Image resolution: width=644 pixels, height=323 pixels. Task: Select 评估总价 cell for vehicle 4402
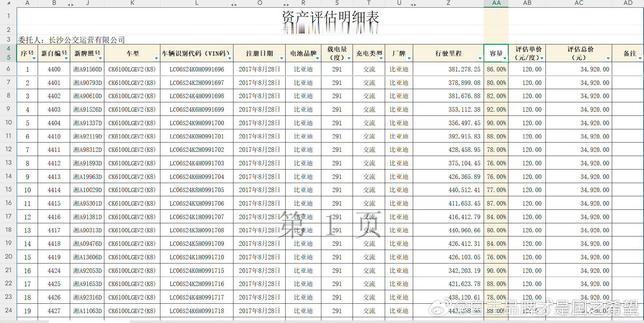[579, 96]
